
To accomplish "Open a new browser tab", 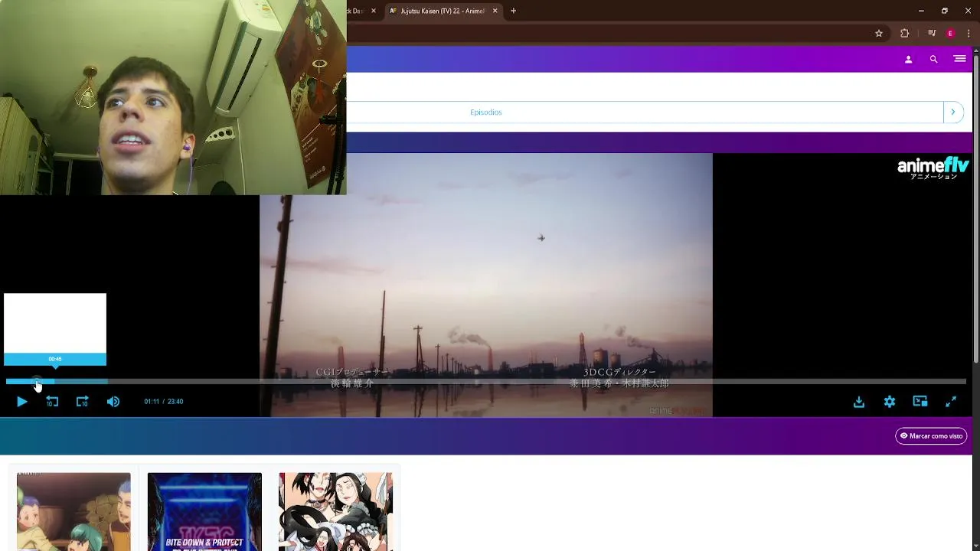I will 513,11.
